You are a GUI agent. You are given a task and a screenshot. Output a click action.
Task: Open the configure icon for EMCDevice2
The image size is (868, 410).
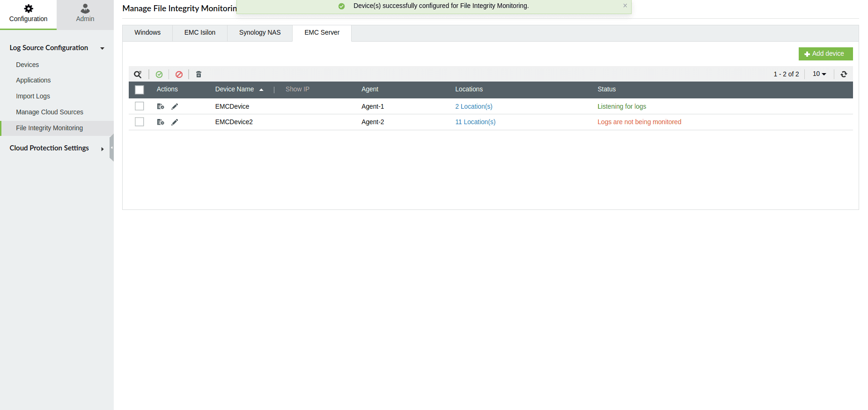161,122
